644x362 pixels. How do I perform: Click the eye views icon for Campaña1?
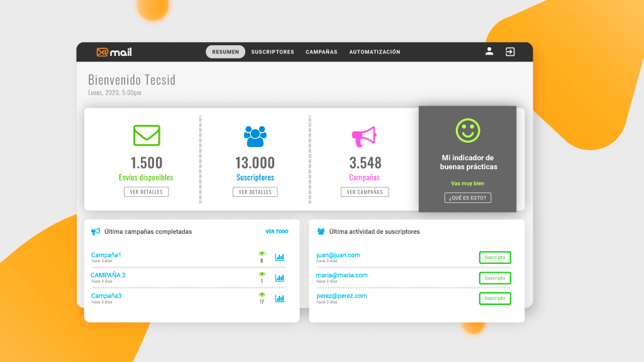pos(262,254)
